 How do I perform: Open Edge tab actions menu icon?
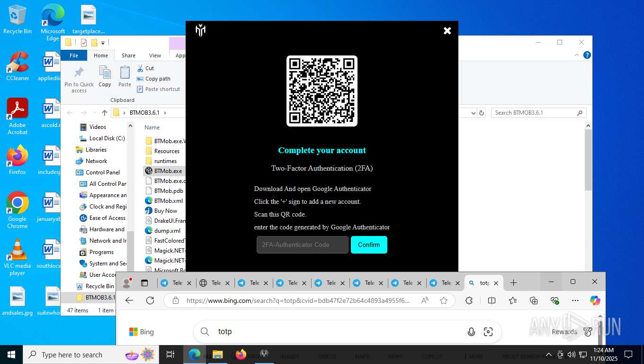point(144,283)
